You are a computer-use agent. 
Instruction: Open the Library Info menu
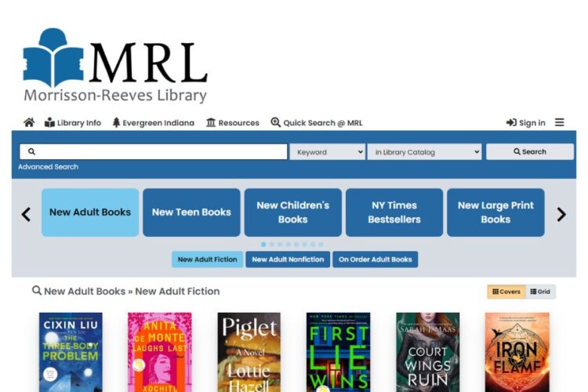(73, 122)
